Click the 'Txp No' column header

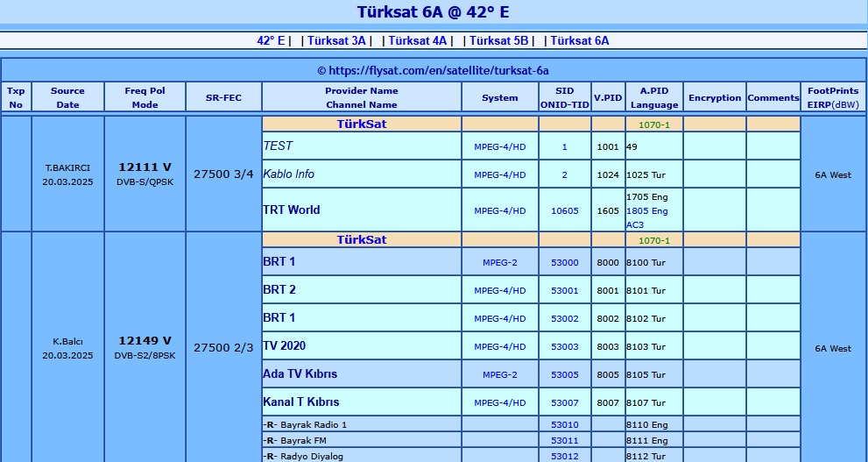[16, 97]
